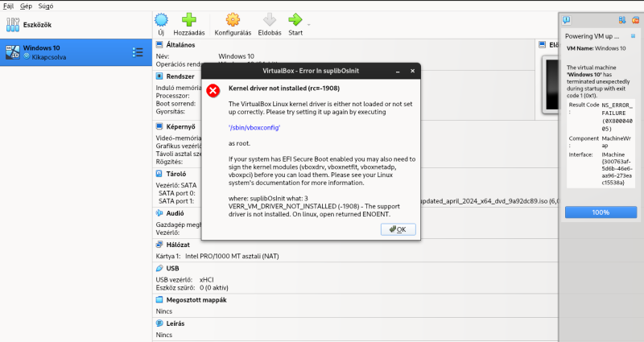Start the VM with the green Start arrow

tap(295, 19)
